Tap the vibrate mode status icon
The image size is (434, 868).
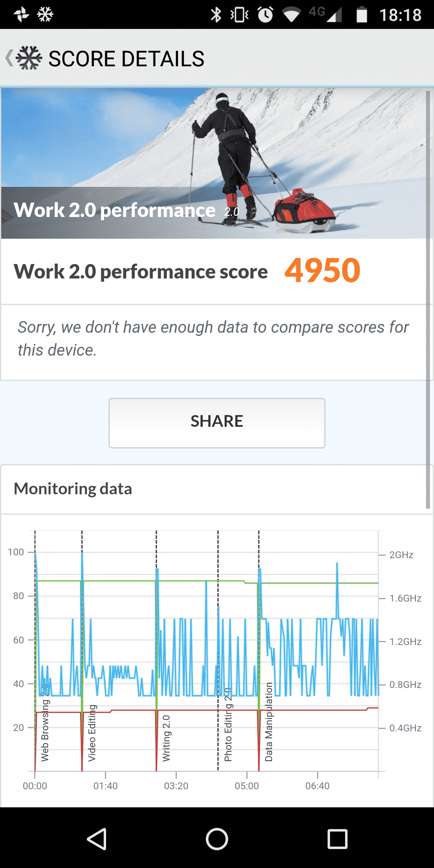click(240, 15)
